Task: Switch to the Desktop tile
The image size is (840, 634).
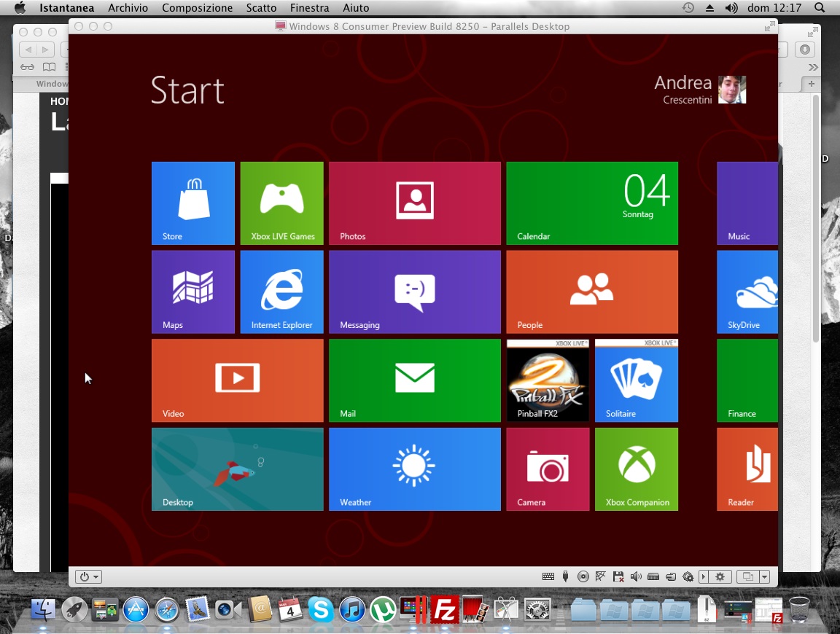Action: (x=237, y=469)
